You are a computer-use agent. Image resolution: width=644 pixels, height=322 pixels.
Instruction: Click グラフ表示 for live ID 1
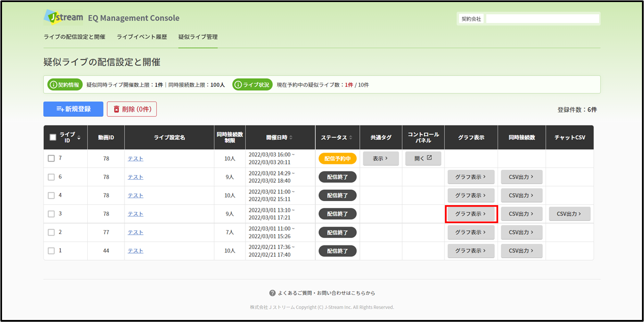click(471, 251)
